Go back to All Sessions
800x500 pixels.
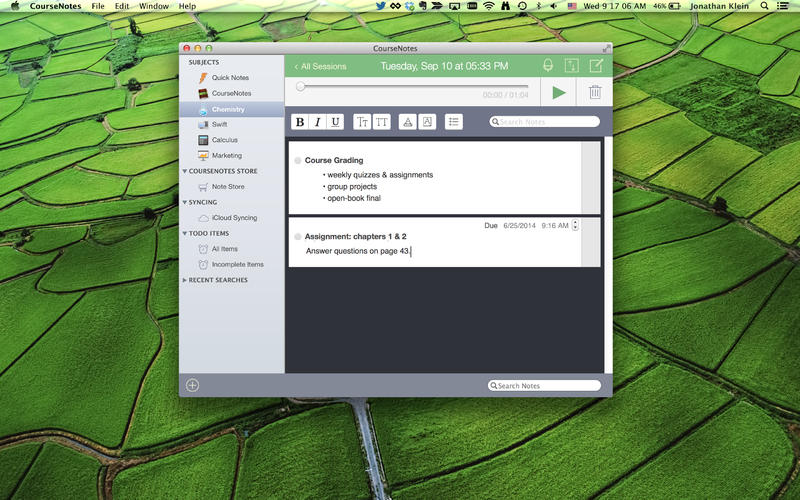[320, 66]
